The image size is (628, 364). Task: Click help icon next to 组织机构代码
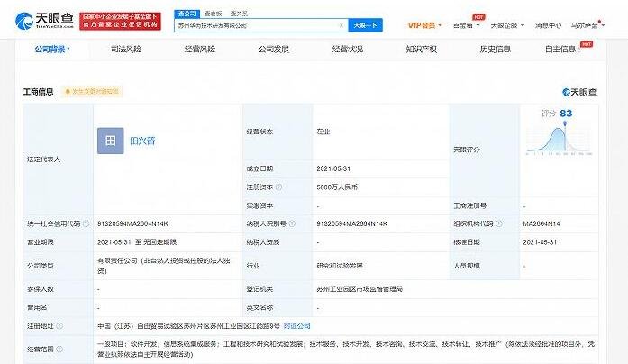(499, 223)
